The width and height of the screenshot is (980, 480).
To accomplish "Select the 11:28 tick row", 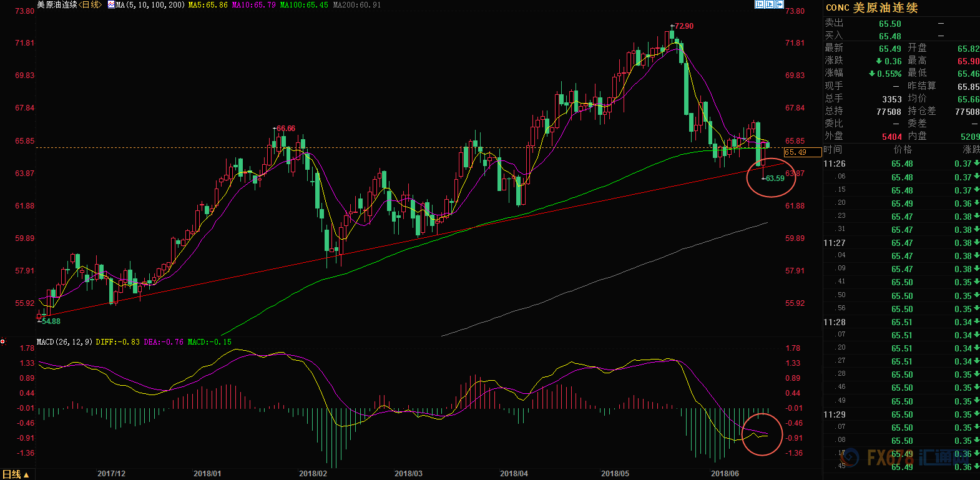I will 901,322.
